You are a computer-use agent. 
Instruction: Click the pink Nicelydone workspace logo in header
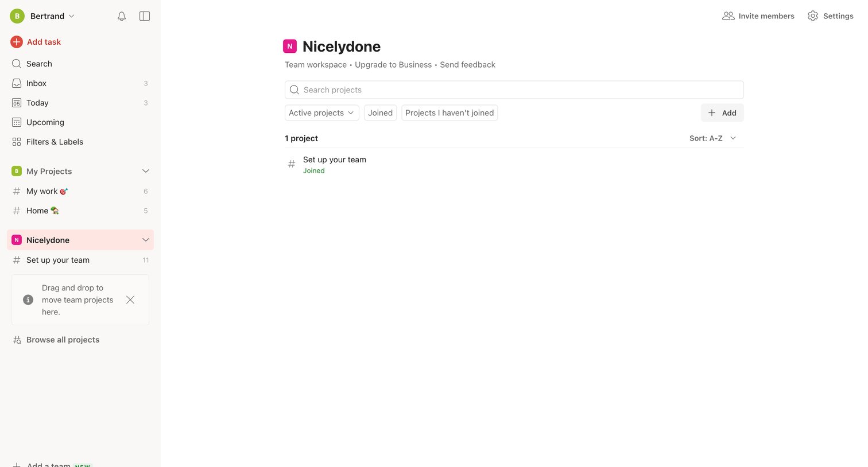[x=290, y=46]
